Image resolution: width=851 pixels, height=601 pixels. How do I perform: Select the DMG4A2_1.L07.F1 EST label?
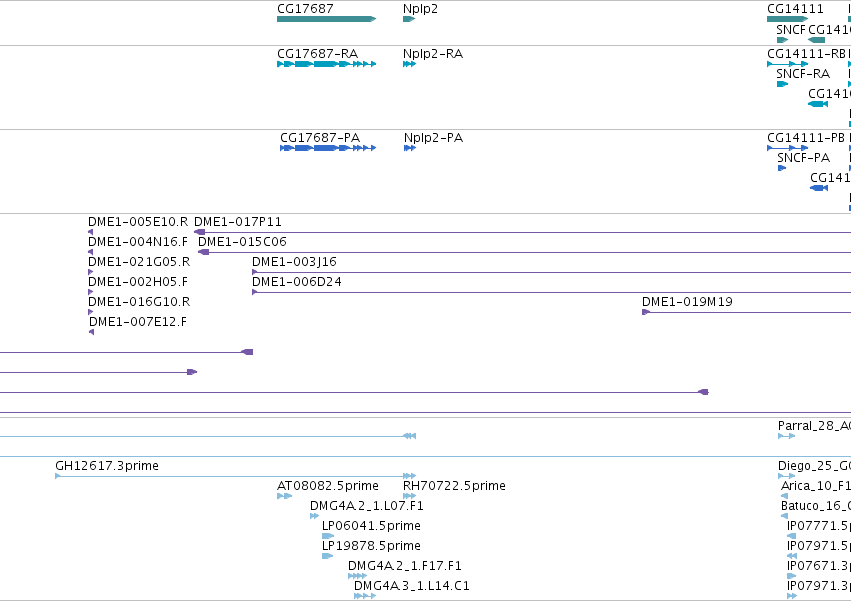[367, 507]
